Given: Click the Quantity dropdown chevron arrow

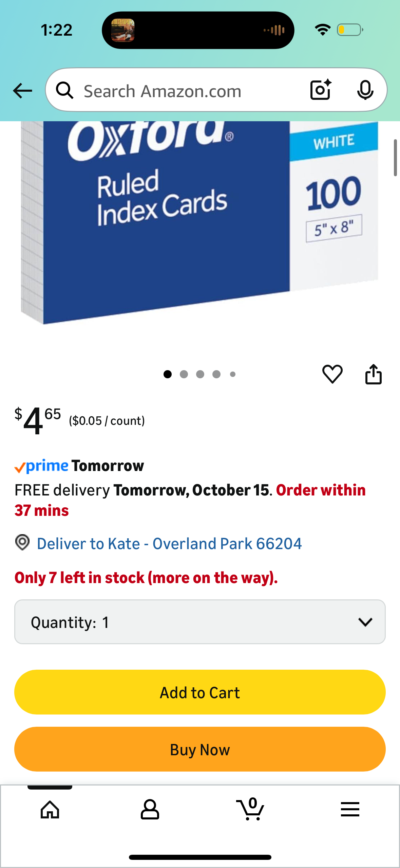Looking at the screenshot, I should (x=365, y=622).
